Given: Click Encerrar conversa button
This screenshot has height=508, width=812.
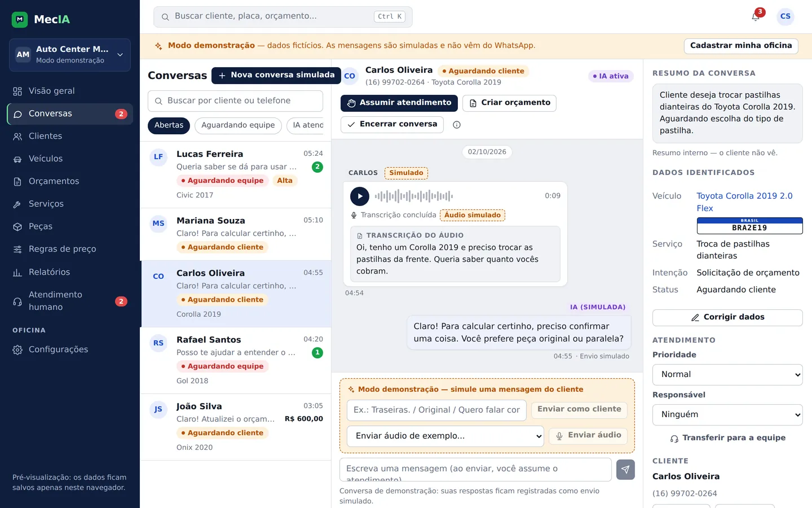Looking at the screenshot, I should [392, 124].
